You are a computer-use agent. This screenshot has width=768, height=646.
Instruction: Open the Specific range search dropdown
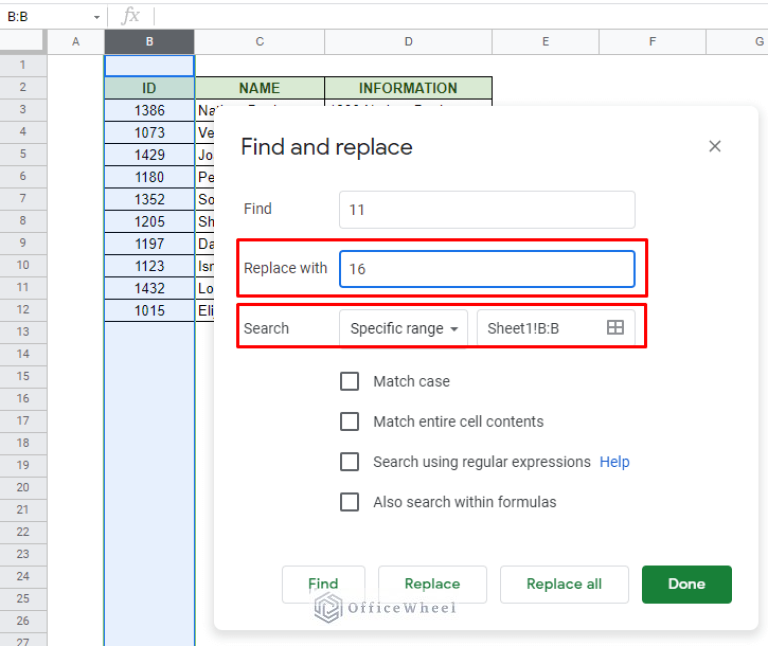[x=404, y=328]
